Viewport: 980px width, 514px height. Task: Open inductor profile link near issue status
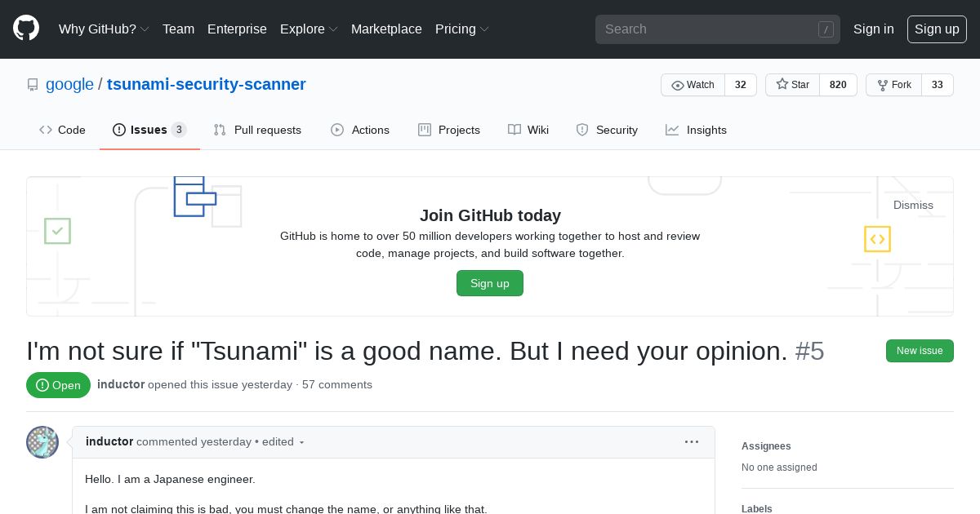point(121,384)
